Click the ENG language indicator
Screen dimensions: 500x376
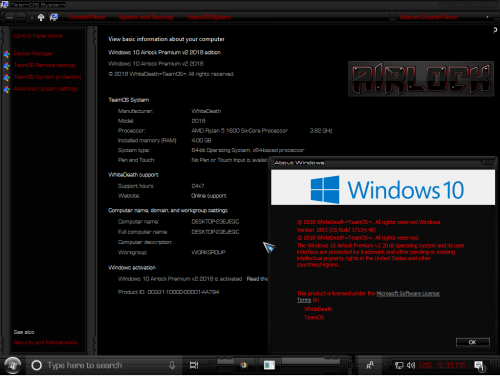pos(425,366)
